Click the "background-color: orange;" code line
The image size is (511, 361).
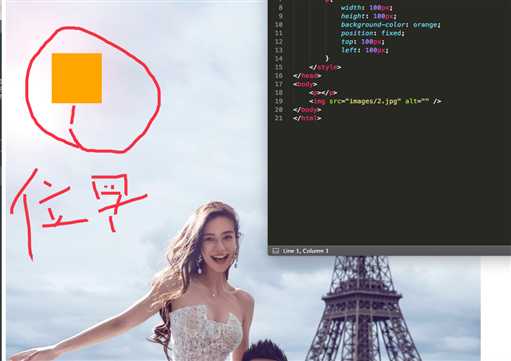point(390,25)
